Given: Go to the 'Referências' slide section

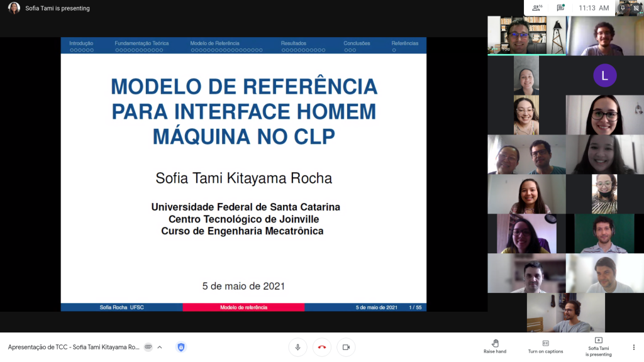Looking at the screenshot, I should coord(405,43).
